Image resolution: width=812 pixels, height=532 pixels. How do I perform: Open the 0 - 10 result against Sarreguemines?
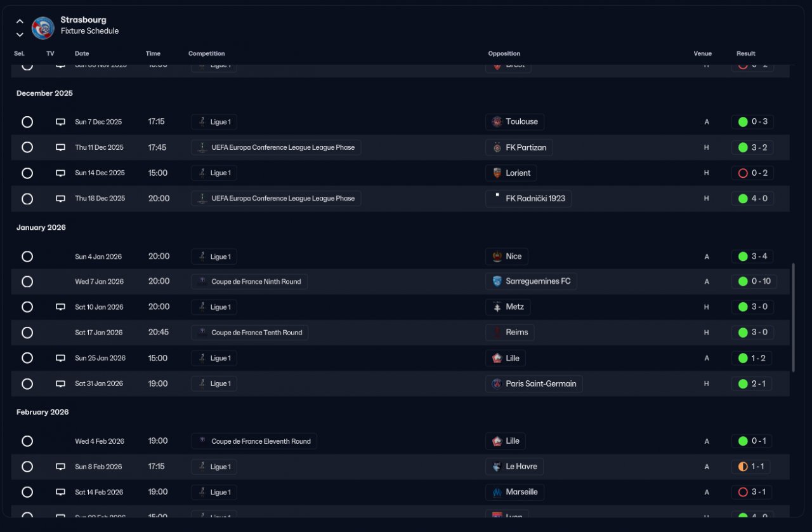754,281
